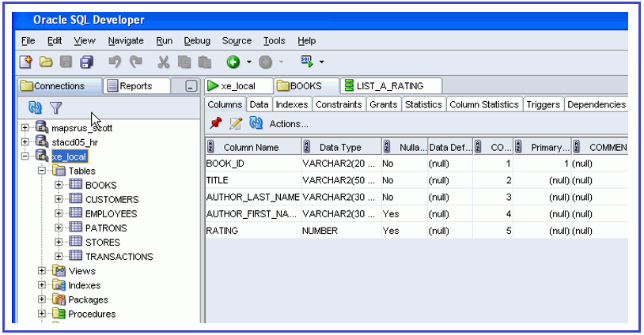This screenshot has width=644, height=335.
Task: Select the TRANSACTIONS table in tree
Action: click(x=119, y=256)
